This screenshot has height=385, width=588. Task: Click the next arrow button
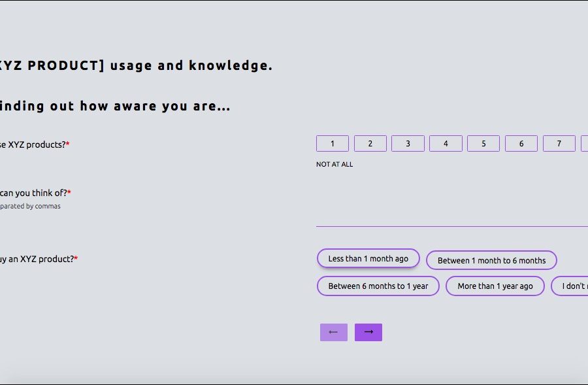368,332
